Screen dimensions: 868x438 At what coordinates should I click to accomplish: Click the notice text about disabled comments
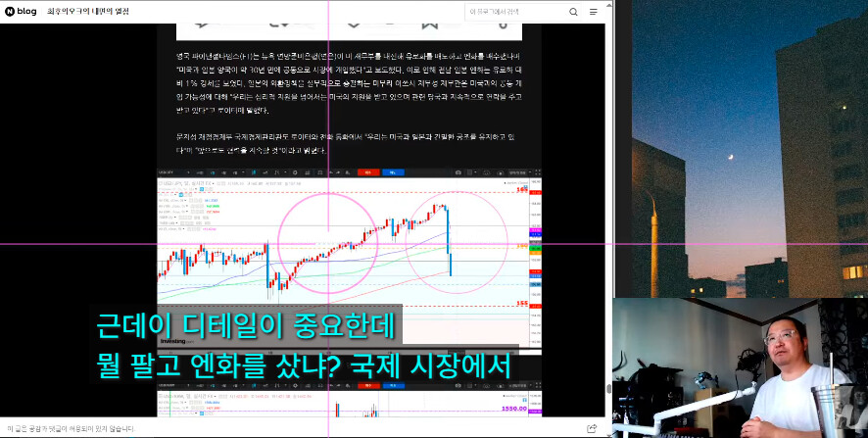coord(72,428)
